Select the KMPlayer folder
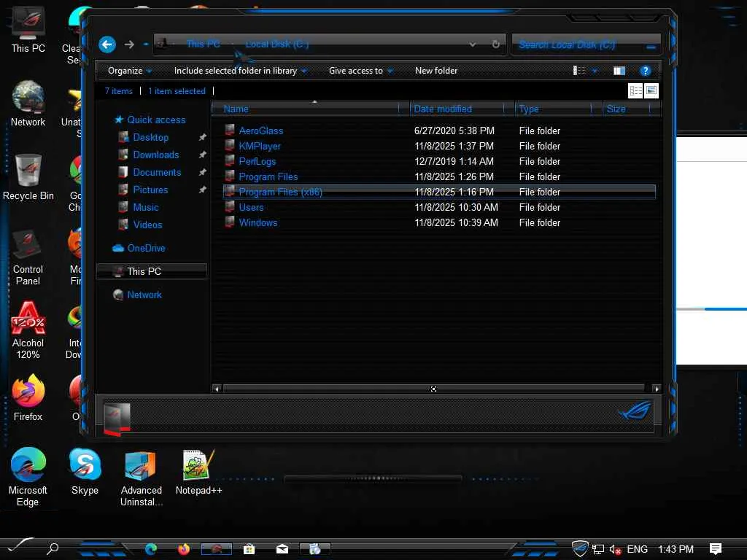Screen dimensions: 747x560 pyautogui.click(x=260, y=146)
